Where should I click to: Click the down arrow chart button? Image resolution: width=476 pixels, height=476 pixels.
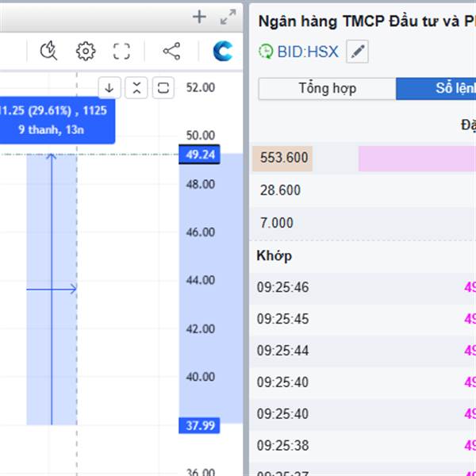coord(109,88)
